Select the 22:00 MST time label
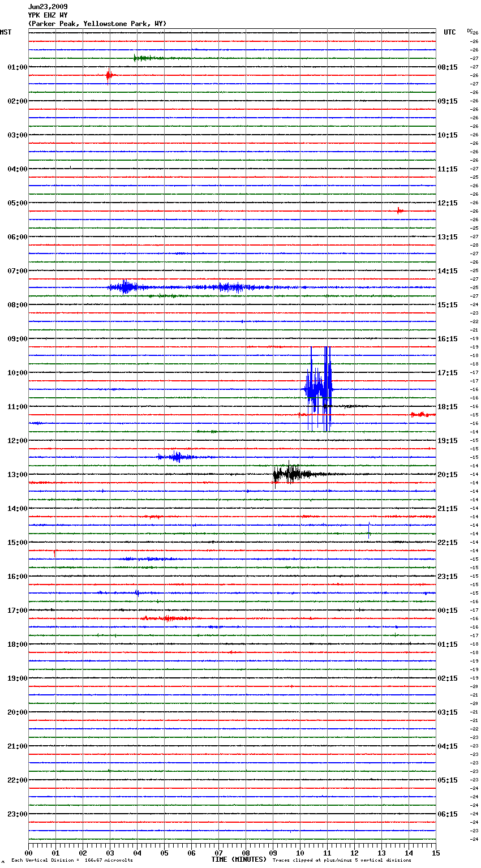Screen dimensions: 481x868 [18, 780]
